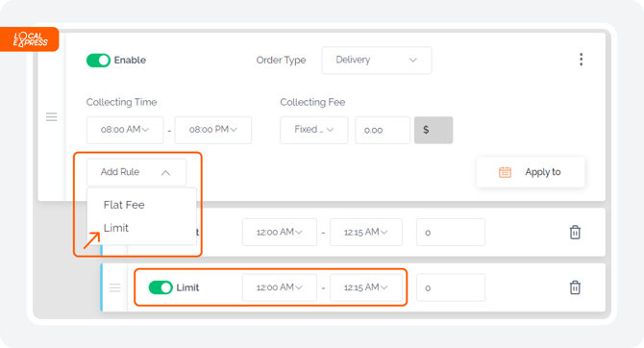Open the 08:00 PM collecting end time dropdown
This screenshot has width=644, height=348.
coord(213,130)
